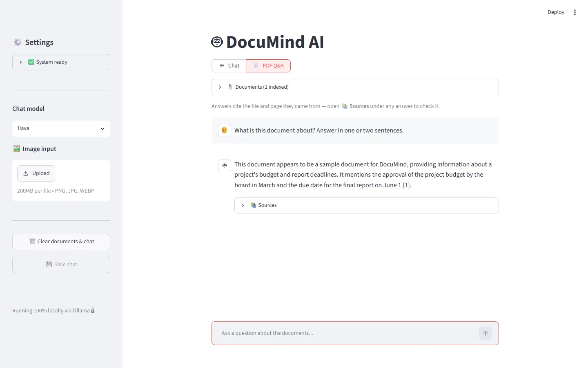The height and width of the screenshot is (368, 588).
Task: Expand Sources under the answer
Action: pyautogui.click(x=367, y=205)
